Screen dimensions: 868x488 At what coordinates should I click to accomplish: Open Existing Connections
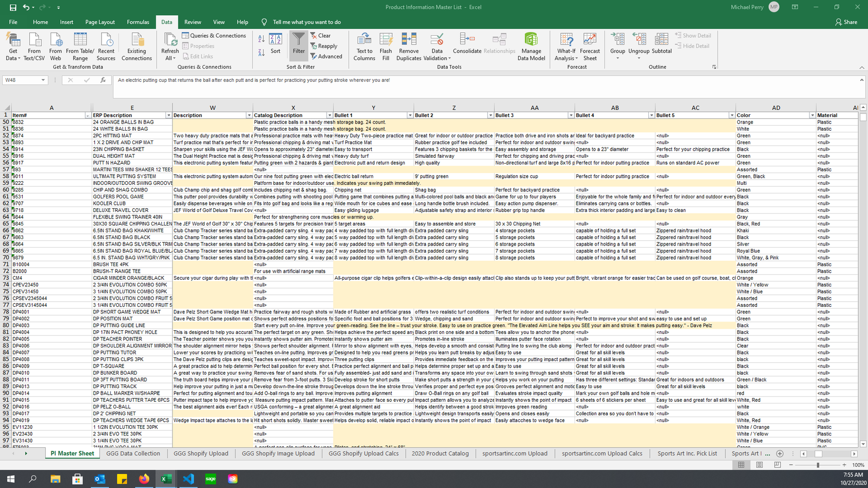(x=137, y=47)
